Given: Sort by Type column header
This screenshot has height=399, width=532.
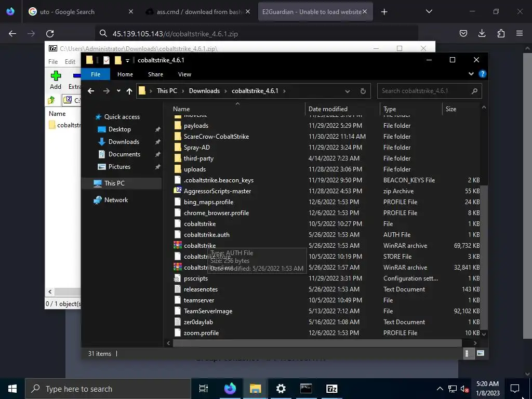Looking at the screenshot, I should 411,109.
